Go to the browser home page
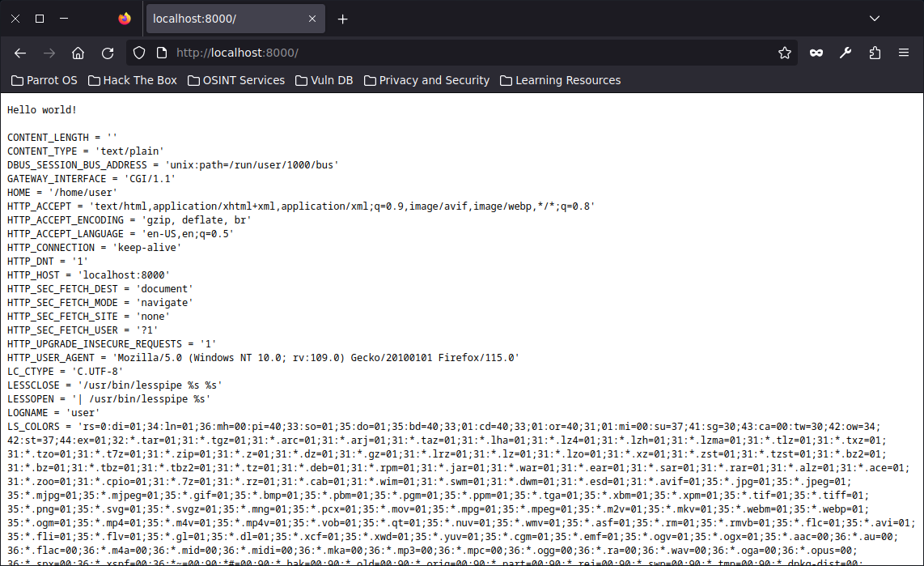Screen dimensions: 924x566 point(78,53)
